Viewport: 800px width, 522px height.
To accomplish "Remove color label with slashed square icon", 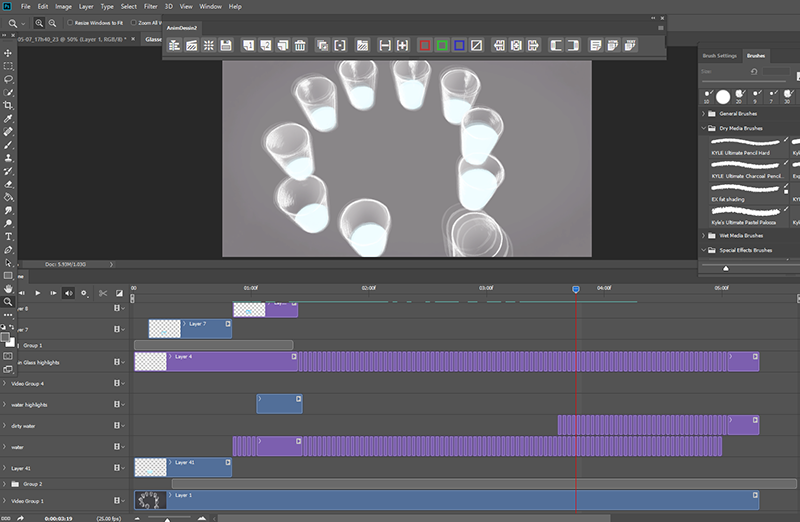I will click(x=477, y=45).
